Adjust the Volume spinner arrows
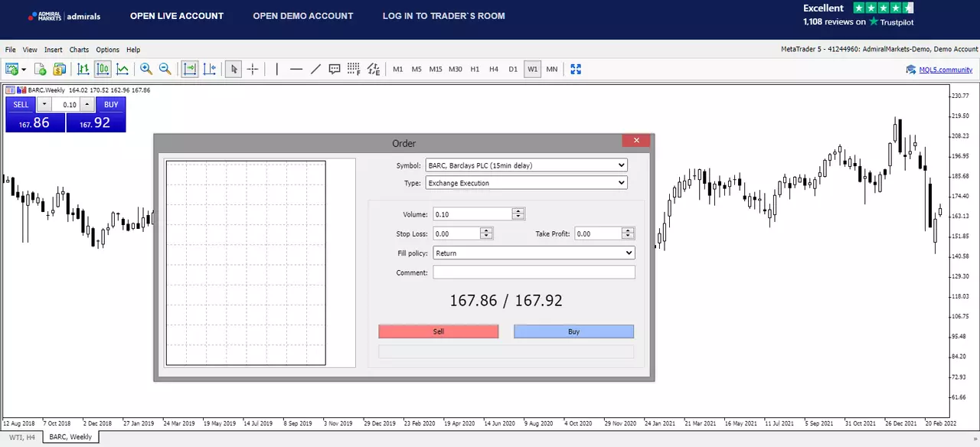This screenshot has width=980, height=447. 518,214
